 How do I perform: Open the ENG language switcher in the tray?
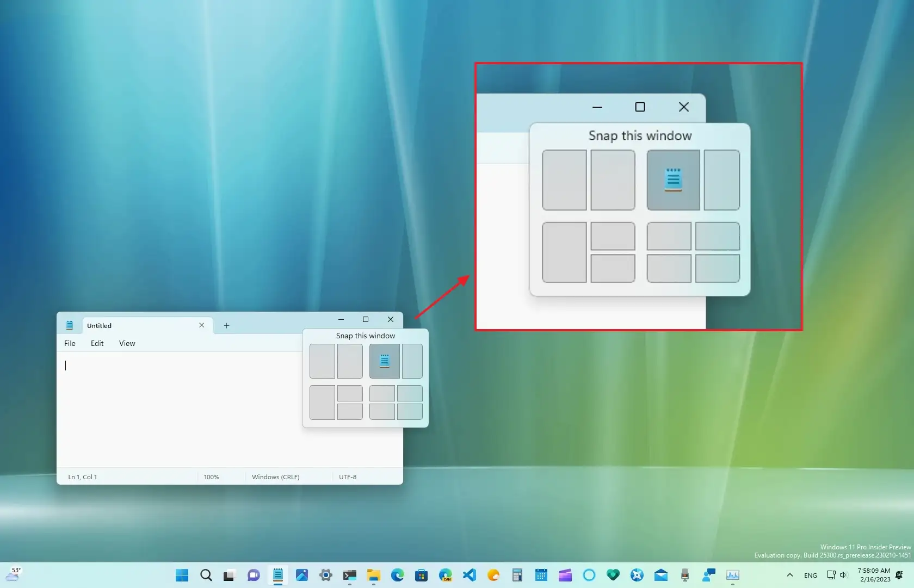tap(810, 575)
